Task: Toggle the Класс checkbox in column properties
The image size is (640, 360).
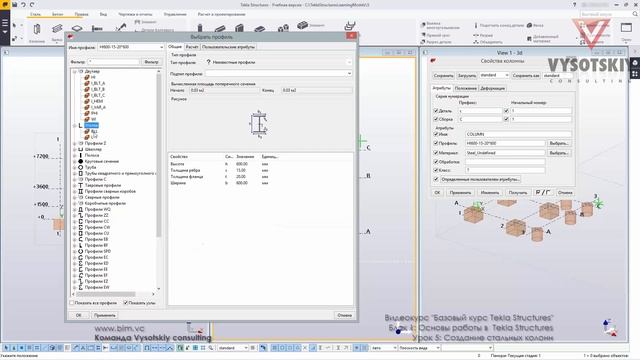Action: (x=436, y=170)
